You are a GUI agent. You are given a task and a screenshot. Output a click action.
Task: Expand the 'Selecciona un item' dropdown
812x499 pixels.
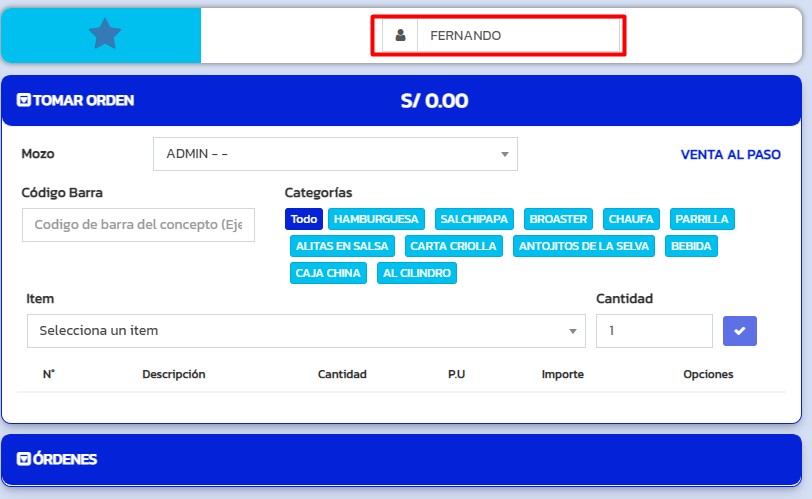point(306,331)
